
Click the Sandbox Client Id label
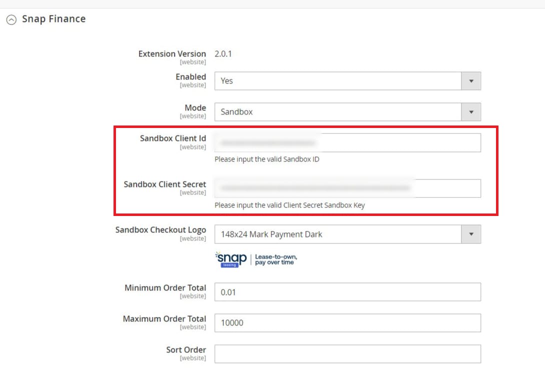click(173, 138)
